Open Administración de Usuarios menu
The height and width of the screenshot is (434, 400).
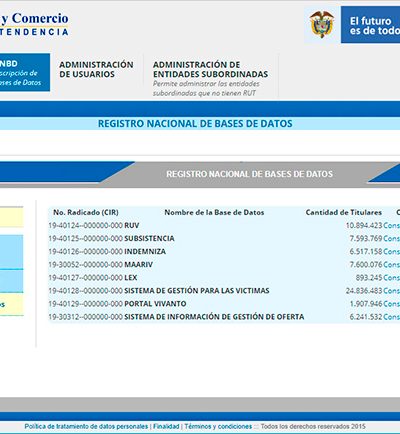point(96,69)
